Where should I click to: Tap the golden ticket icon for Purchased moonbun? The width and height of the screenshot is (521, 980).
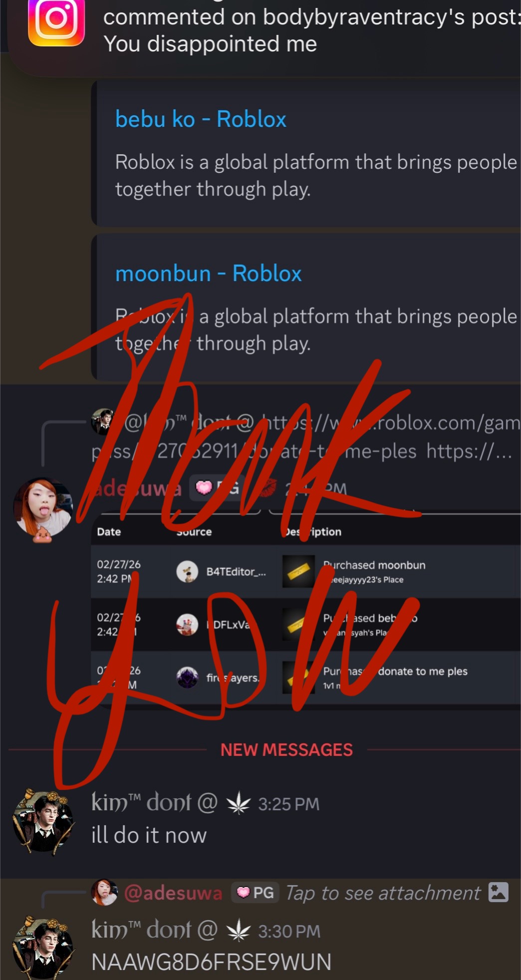point(298,572)
